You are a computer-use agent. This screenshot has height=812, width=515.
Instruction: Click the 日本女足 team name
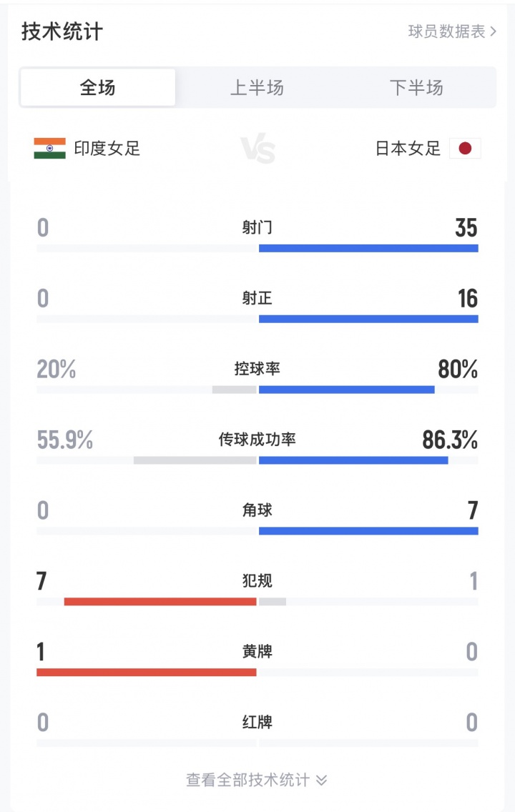tap(408, 149)
